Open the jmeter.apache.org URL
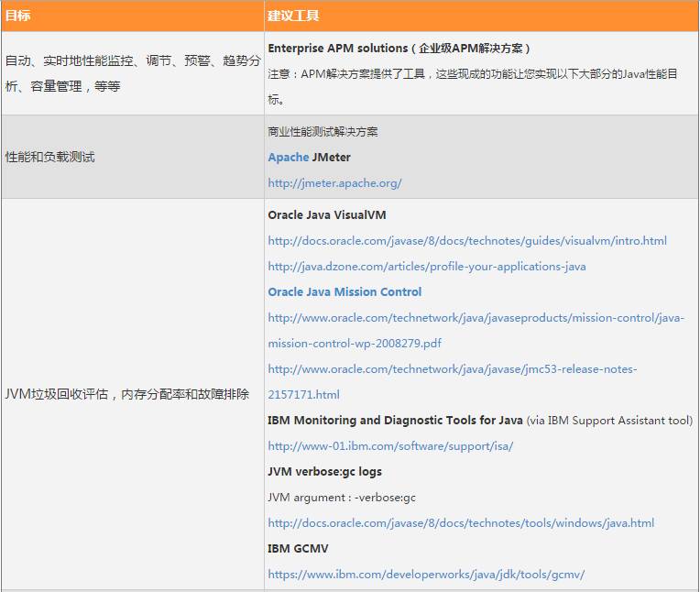 click(x=334, y=183)
